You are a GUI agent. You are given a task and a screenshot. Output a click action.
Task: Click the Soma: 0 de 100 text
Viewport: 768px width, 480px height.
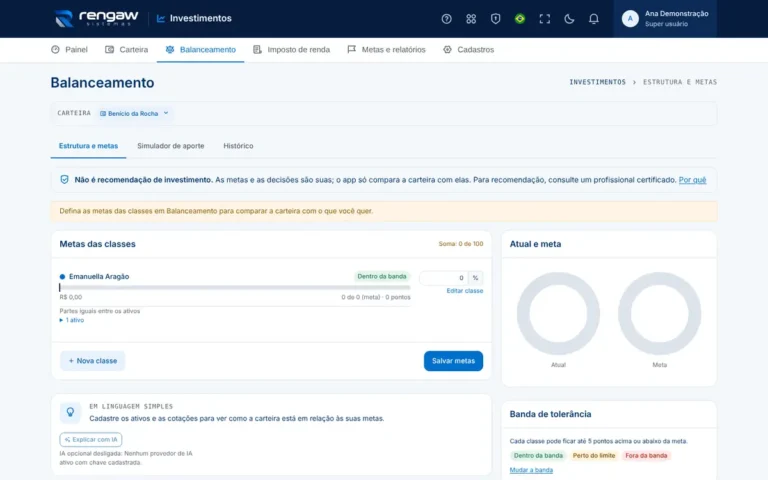460,244
